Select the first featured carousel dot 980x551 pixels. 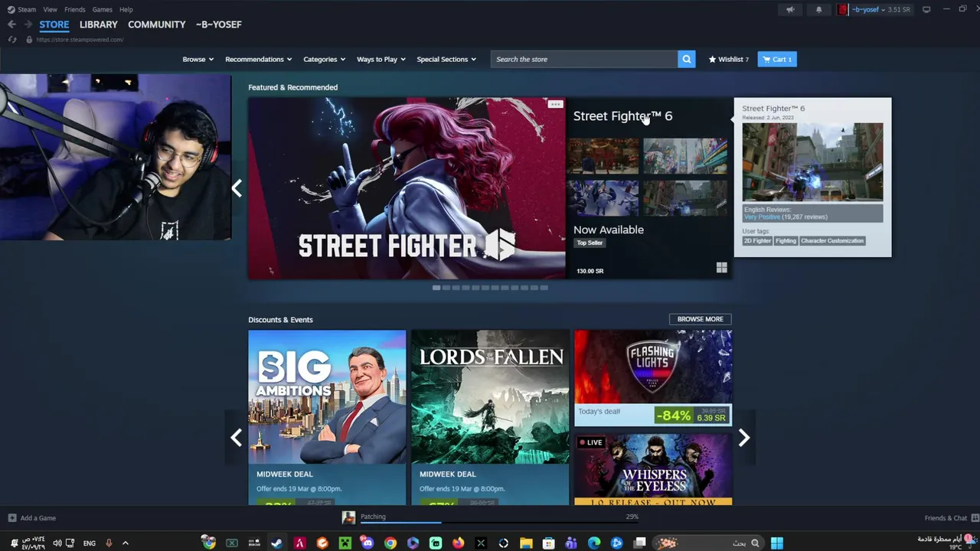click(436, 288)
